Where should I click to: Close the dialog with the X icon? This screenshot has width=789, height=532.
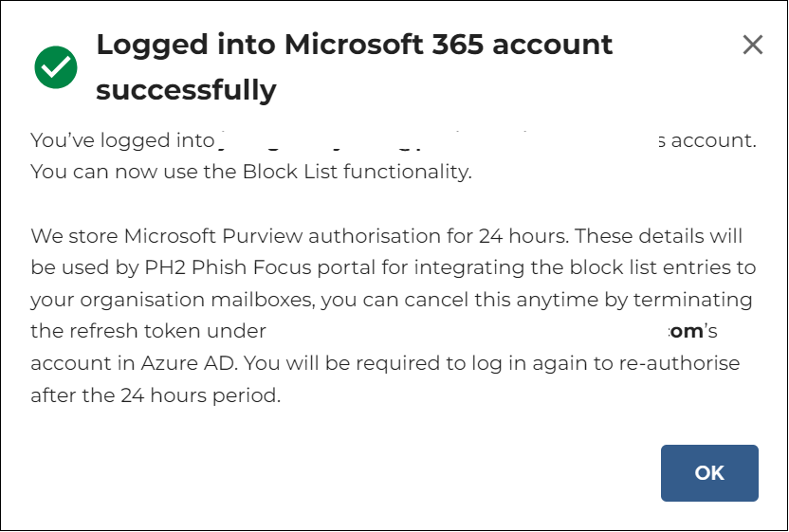pos(753,45)
